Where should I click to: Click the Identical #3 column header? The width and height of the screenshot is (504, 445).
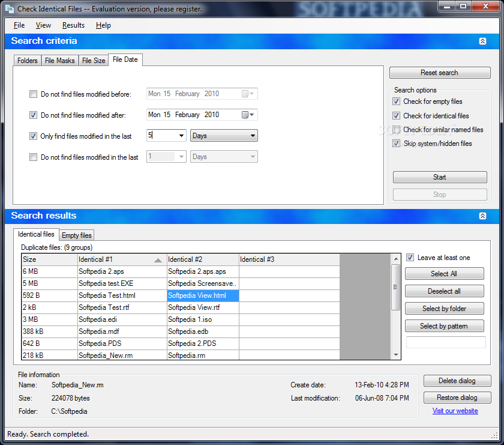(x=289, y=259)
